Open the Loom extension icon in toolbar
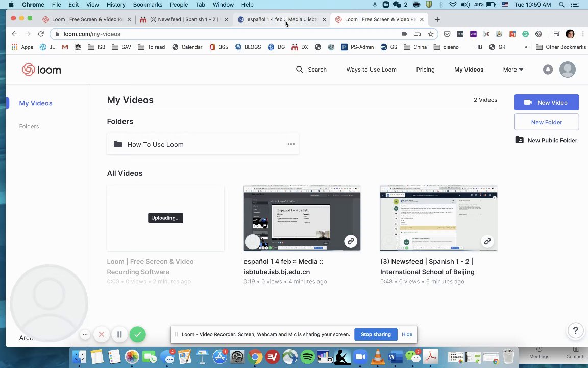 (x=538, y=34)
